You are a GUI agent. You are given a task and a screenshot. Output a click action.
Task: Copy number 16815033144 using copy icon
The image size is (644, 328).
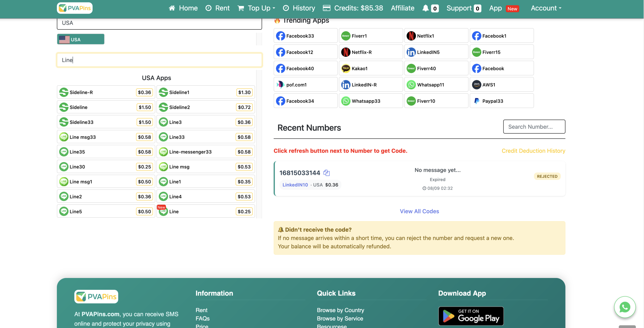(327, 173)
